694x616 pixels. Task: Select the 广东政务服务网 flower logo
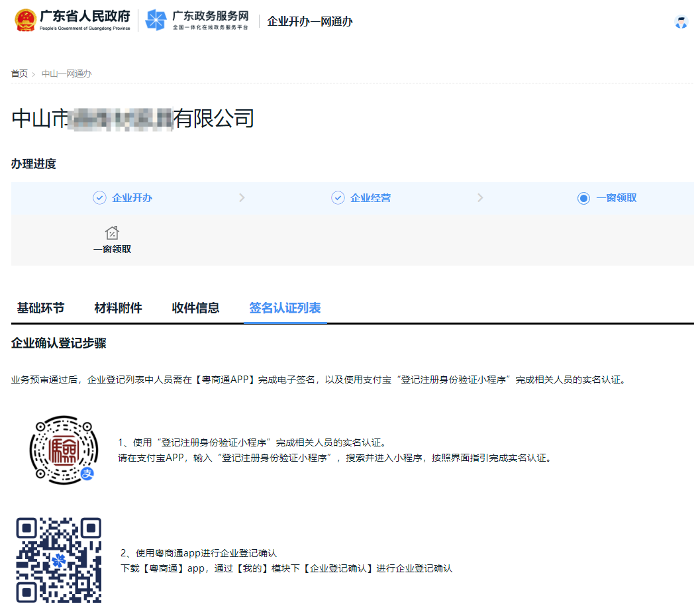[155, 21]
